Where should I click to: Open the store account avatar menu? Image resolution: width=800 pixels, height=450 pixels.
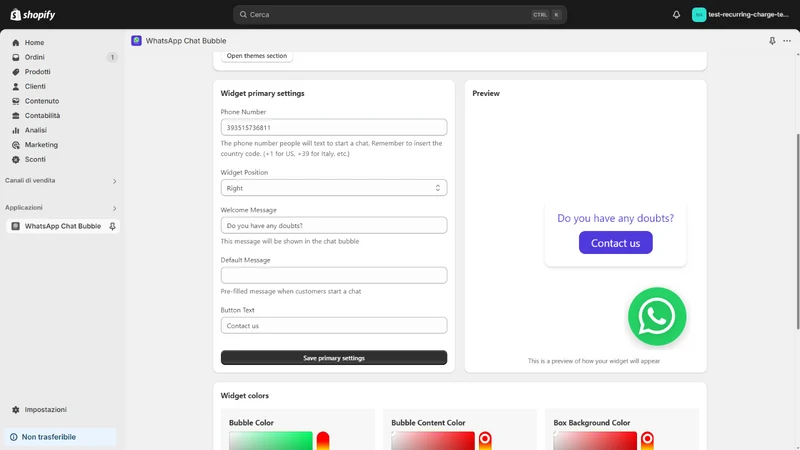698,15
